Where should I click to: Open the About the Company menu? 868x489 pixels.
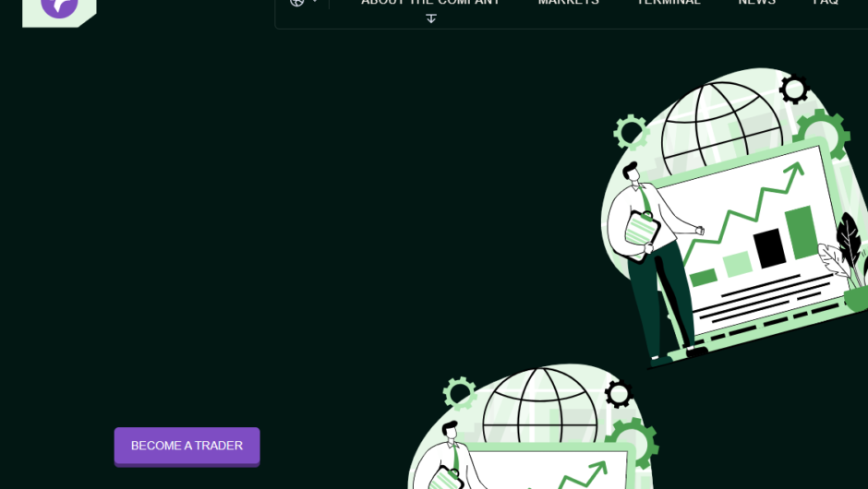430,3
